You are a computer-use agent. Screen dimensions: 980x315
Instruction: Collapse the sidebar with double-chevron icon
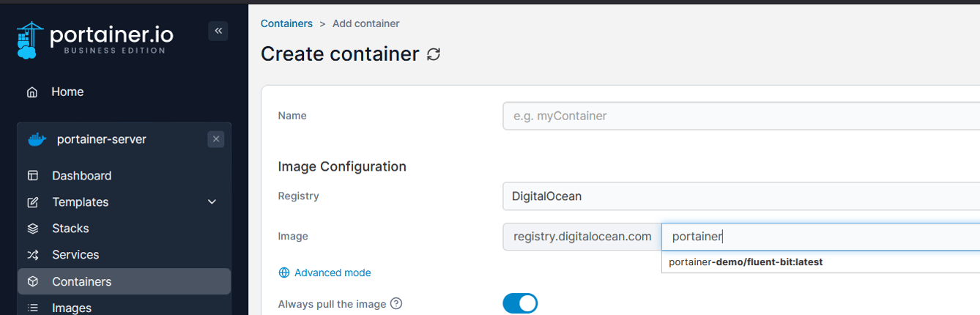[x=218, y=31]
